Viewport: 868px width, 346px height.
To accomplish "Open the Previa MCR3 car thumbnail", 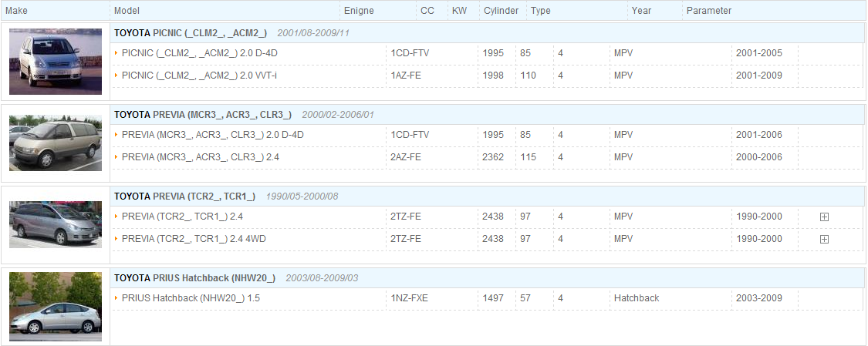I will click(x=56, y=143).
